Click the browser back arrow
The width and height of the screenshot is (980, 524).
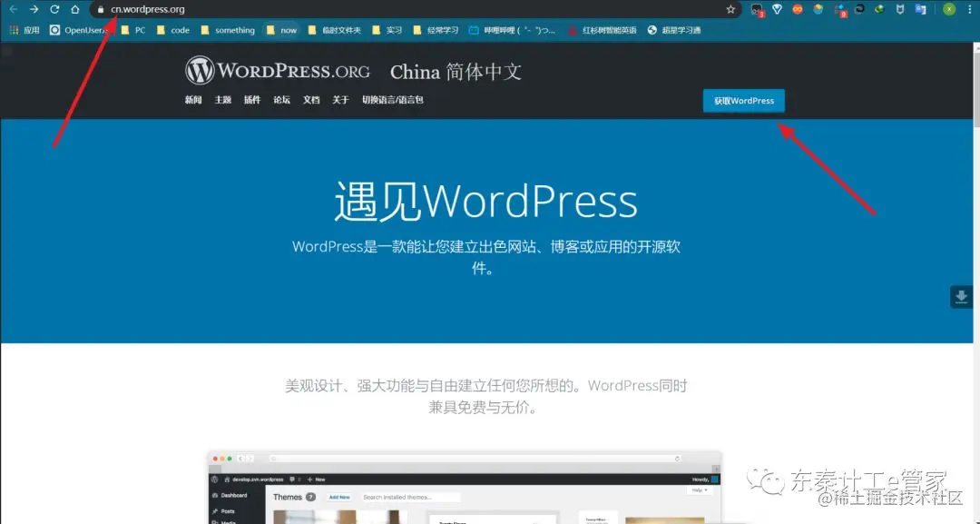click(15, 9)
